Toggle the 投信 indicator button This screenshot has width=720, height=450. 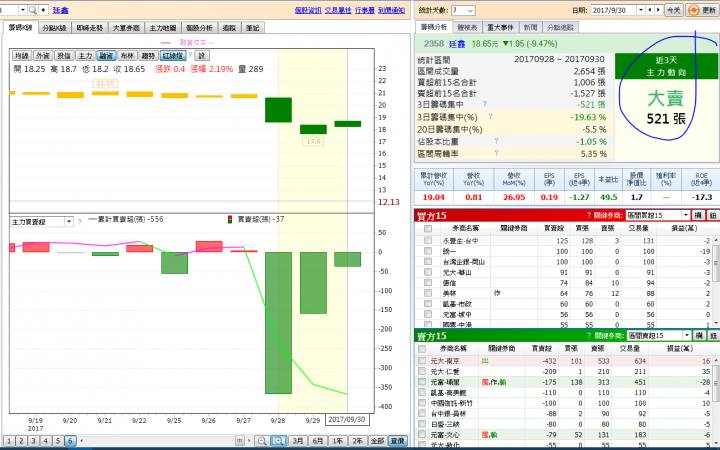(64, 56)
